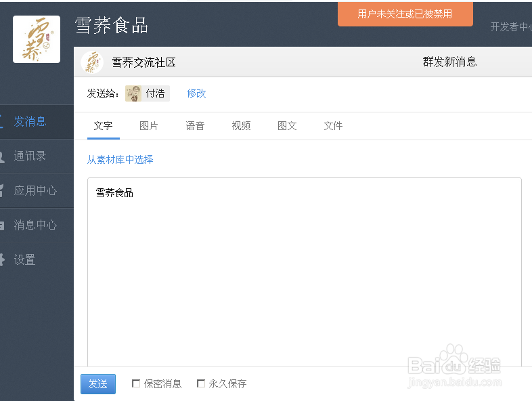
Task: Select the 文字 message tab
Action: pos(103,126)
